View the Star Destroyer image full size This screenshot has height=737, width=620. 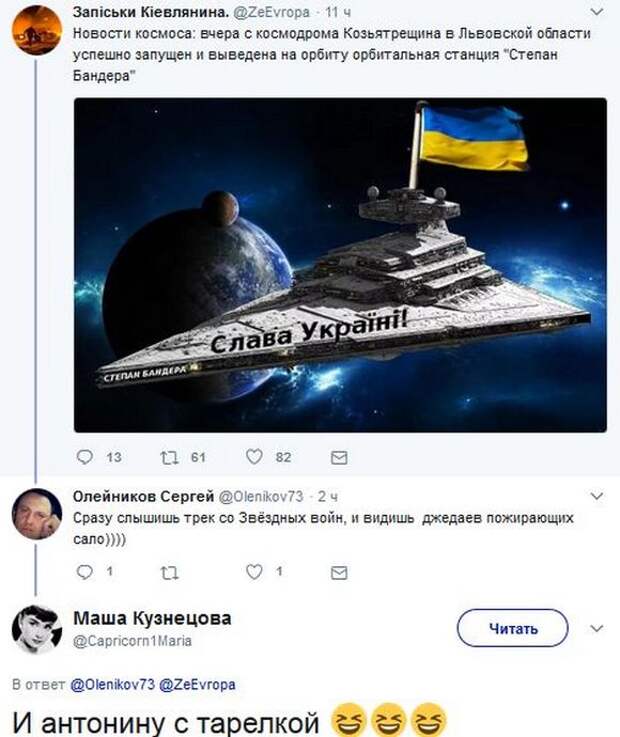340,265
